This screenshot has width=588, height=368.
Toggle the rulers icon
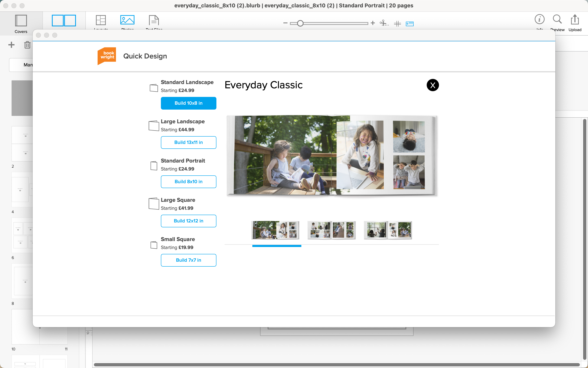point(410,24)
